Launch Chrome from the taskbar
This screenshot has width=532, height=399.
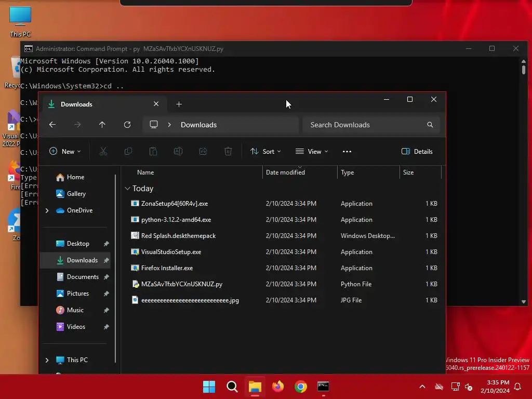301,387
